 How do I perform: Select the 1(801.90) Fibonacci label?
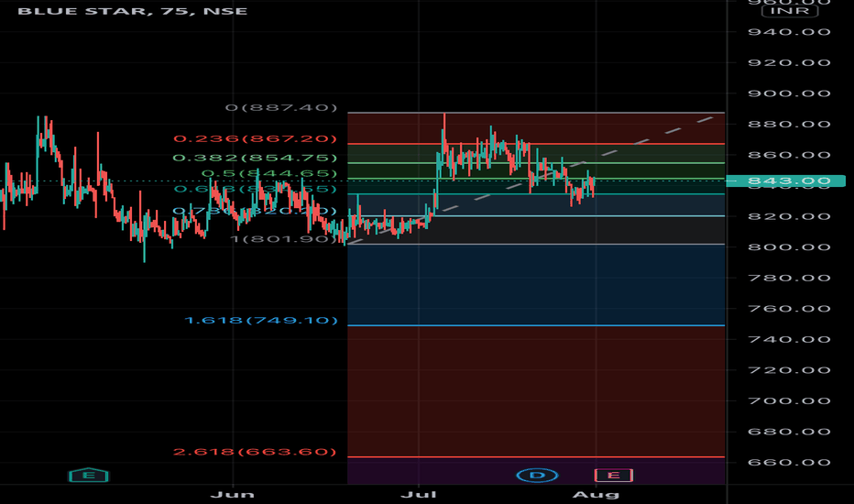coord(284,238)
